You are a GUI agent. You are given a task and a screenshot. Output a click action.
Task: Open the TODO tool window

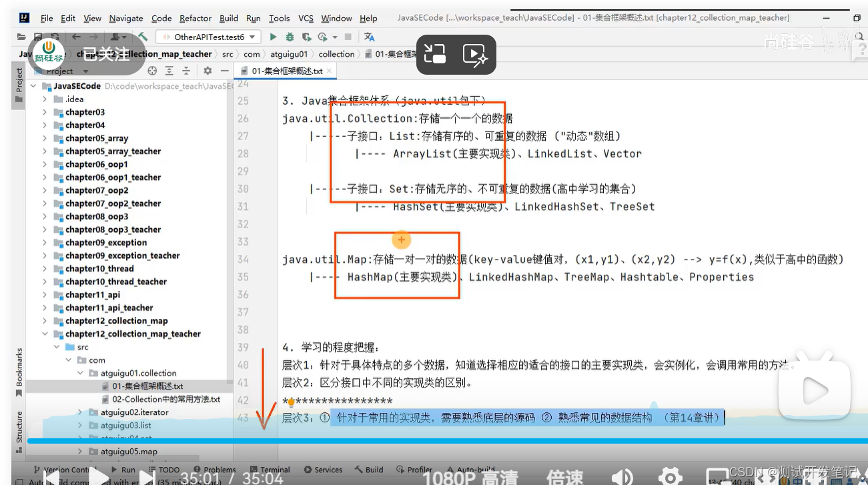pyautogui.click(x=163, y=470)
